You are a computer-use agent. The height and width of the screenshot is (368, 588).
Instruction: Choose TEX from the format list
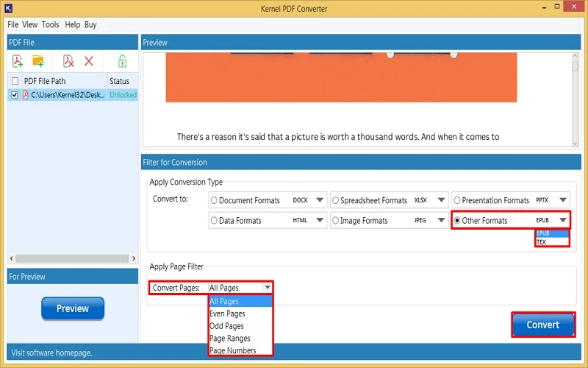tap(552, 242)
